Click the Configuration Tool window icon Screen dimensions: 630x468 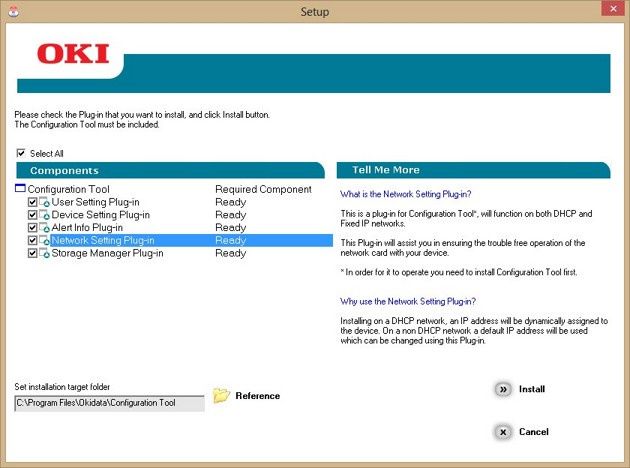coord(20,188)
